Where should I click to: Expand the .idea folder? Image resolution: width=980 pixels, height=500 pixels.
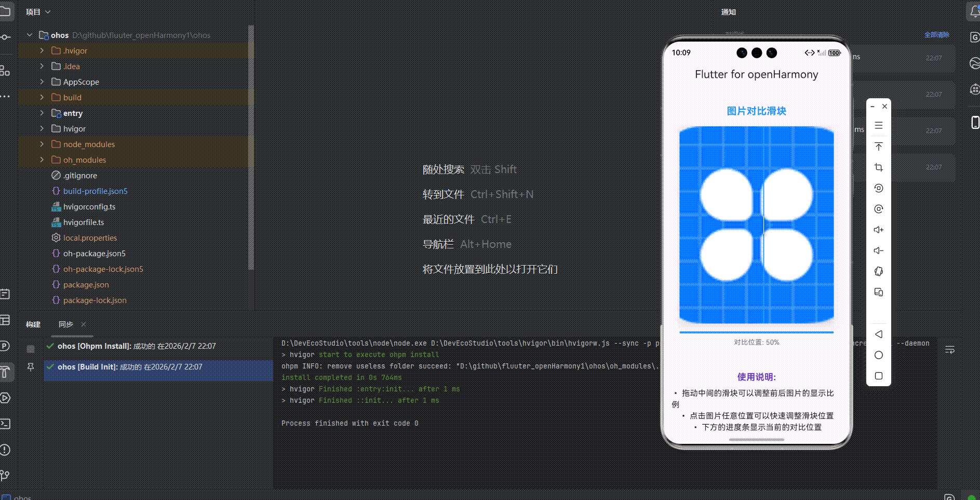coord(42,66)
